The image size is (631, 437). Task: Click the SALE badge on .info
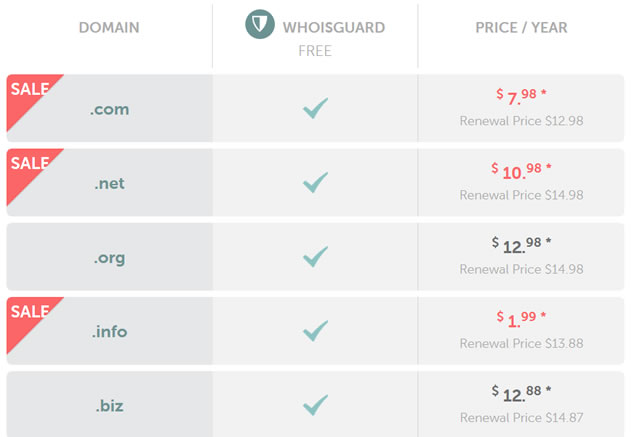pyautogui.click(x=28, y=314)
